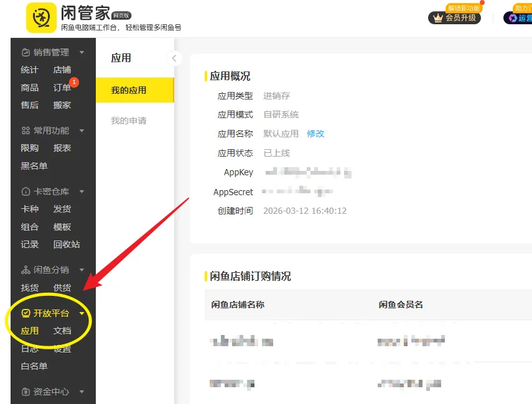
Task: Go to 商品 management
Action: pos(29,88)
